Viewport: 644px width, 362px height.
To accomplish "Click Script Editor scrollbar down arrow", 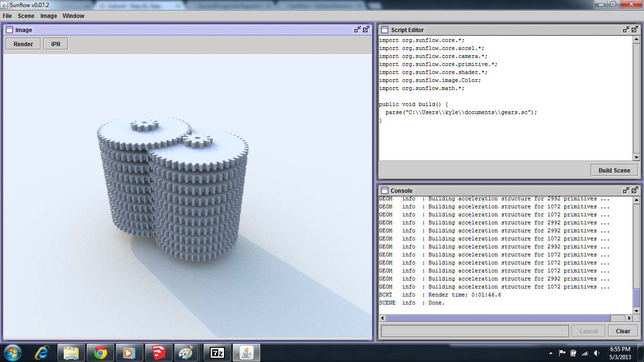I will coord(636,157).
